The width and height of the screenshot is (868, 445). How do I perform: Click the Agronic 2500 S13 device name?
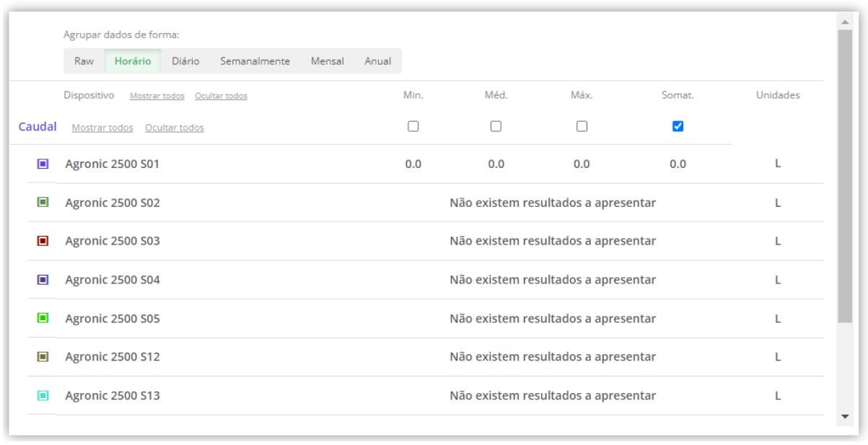(113, 396)
